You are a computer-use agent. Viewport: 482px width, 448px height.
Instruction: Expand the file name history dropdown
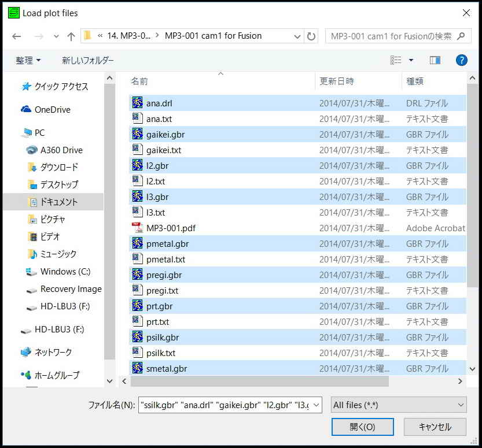[x=316, y=405]
